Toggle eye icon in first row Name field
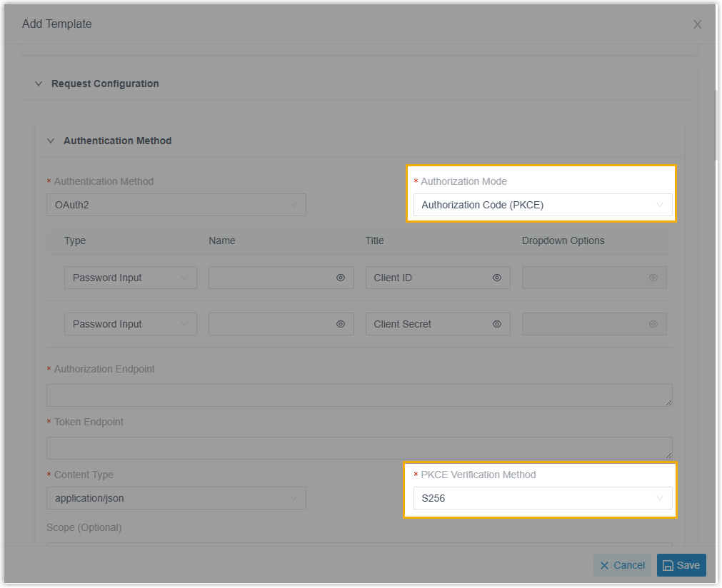The height and width of the screenshot is (588, 722). (x=341, y=278)
